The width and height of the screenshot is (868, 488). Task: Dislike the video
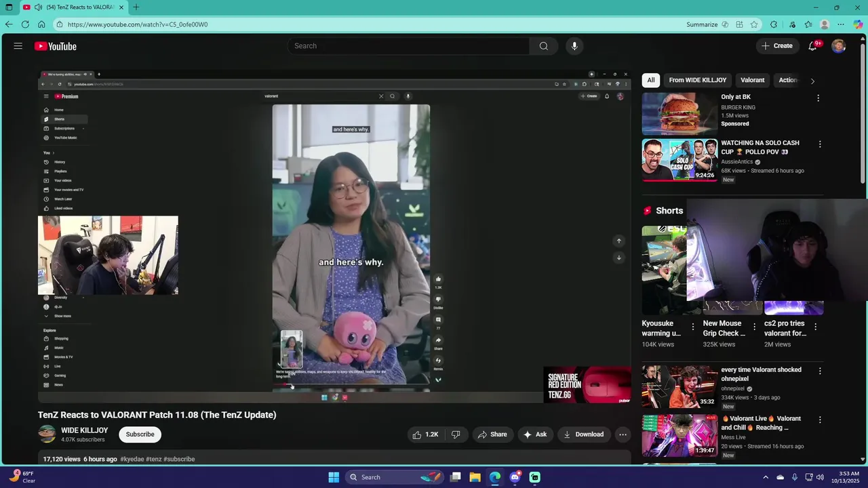(x=456, y=434)
